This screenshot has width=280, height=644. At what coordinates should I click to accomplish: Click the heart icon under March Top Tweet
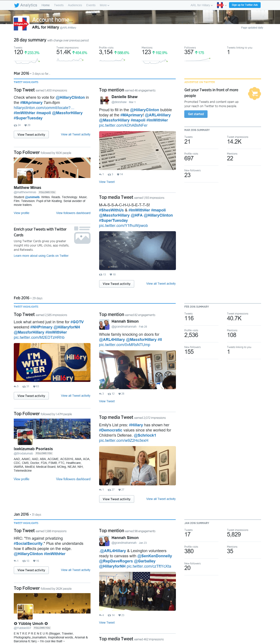(x=26, y=125)
